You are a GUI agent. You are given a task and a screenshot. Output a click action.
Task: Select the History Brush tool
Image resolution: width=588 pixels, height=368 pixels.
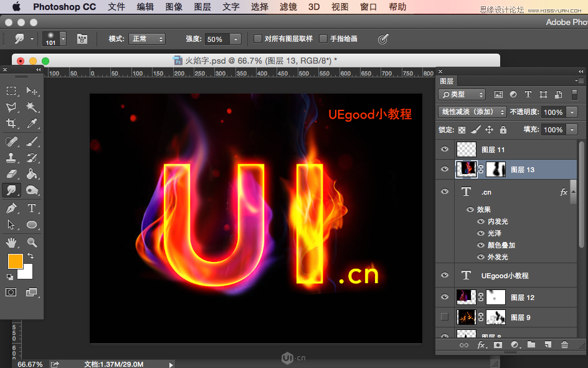[x=32, y=158]
